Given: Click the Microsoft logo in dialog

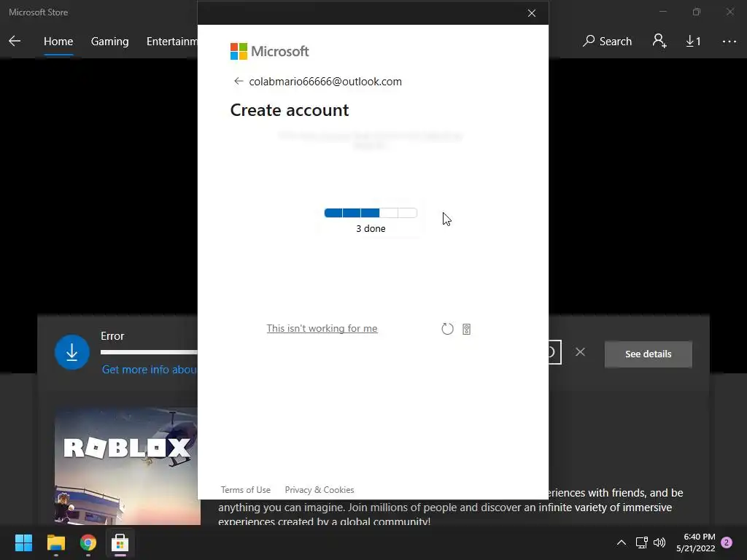Looking at the screenshot, I should click(270, 52).
